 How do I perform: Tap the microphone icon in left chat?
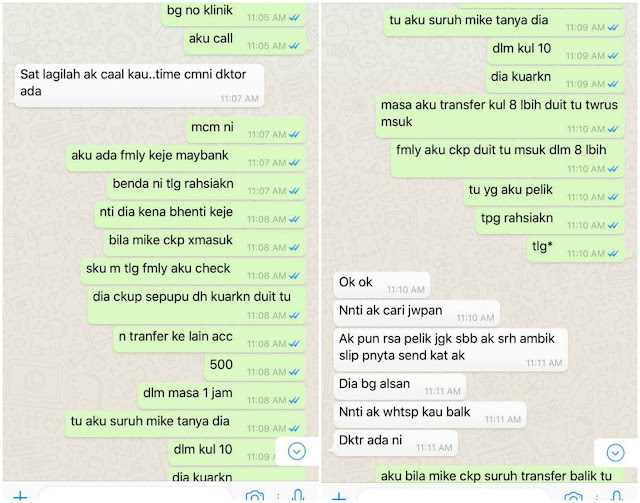(x=298, y=496)
